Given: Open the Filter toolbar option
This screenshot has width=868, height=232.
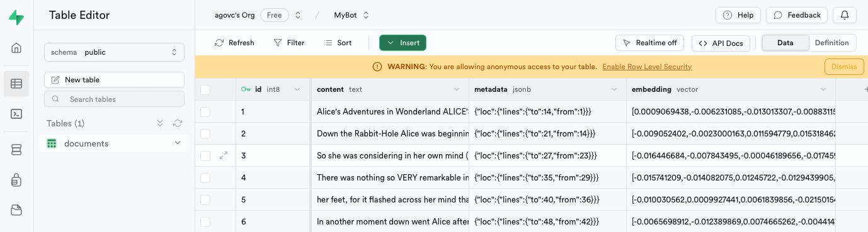Looking at the screenshot, I should 289,43.
